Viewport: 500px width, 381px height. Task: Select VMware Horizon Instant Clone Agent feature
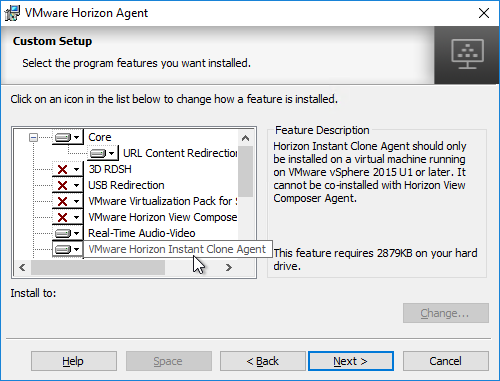177,249
